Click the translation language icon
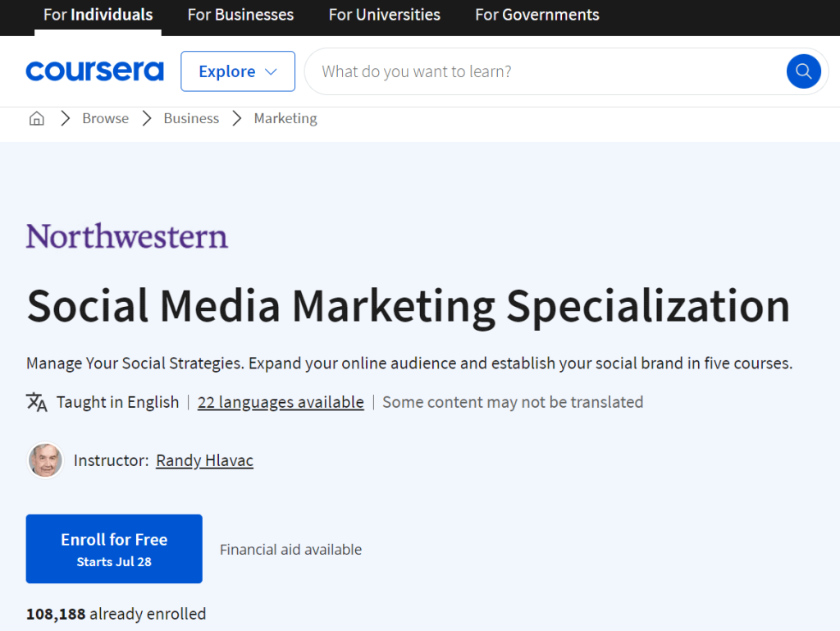The height and width of the screenshot is (631, 840). 37,402
